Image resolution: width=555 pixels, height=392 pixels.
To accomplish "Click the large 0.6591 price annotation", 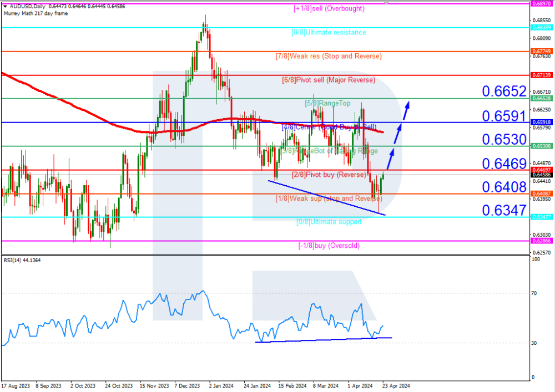I will tap(503, 116).
